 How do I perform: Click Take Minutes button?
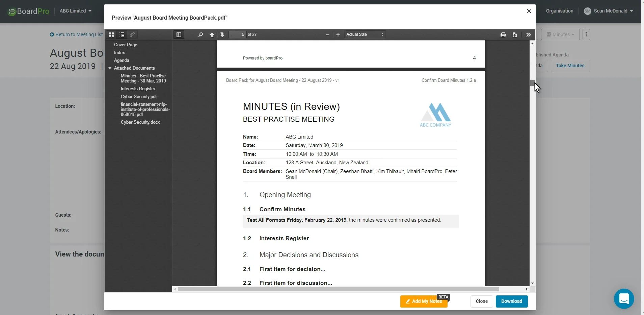coord(570,66)
